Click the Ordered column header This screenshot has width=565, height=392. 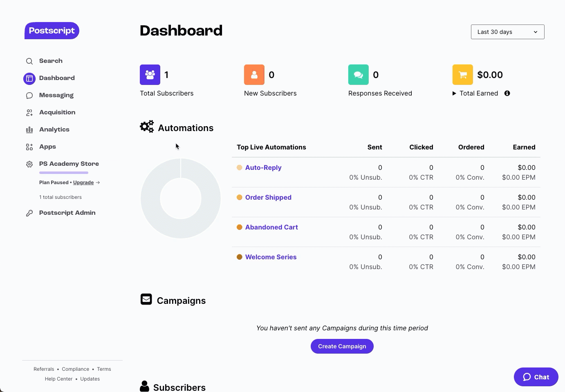[471, 147]
